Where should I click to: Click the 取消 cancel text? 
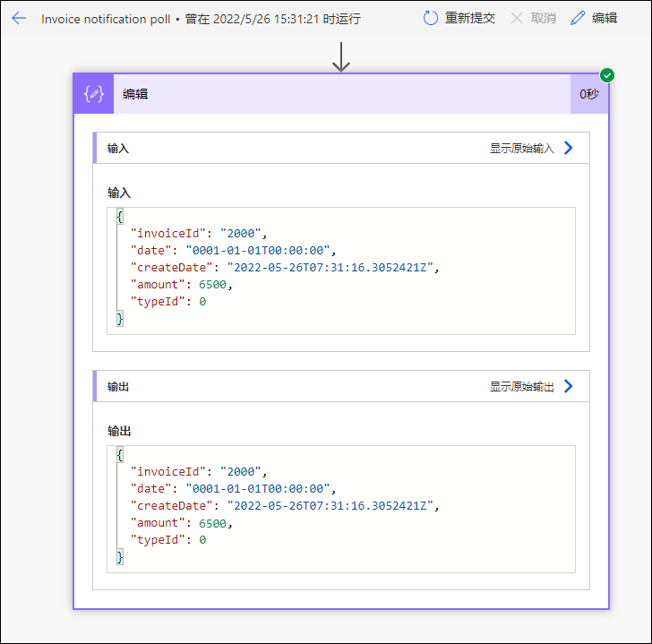(543, 18)
